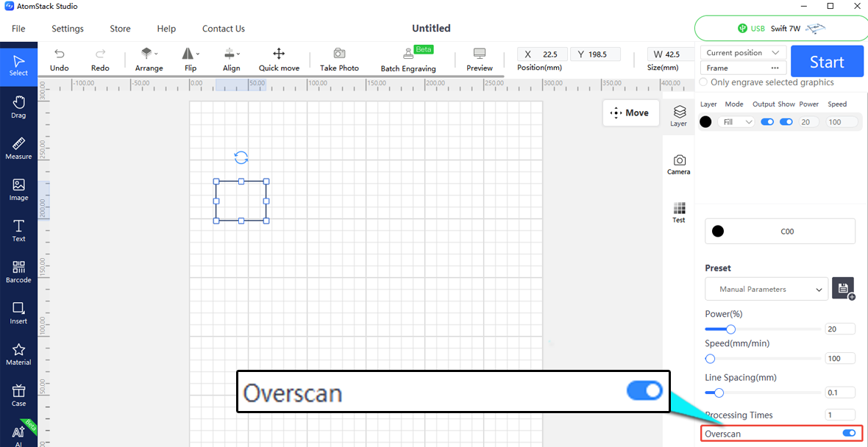Open the Case gift box tool
The width and height of the screenshot is (868, 447).
(19, 396)
